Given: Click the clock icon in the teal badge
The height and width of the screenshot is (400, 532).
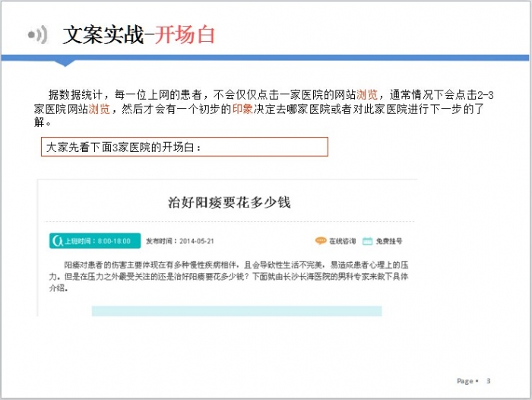Looking at the screenshot, I should [57, 241].
